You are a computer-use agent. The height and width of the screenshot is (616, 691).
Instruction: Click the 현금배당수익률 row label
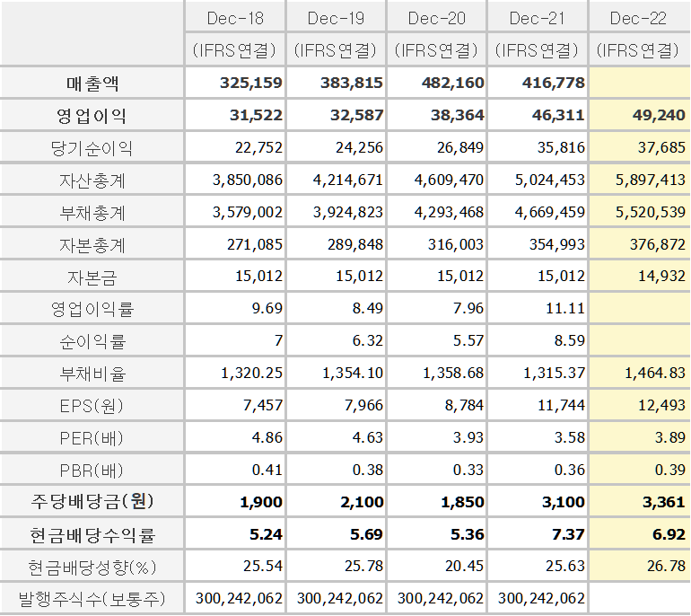pos(92,534)
